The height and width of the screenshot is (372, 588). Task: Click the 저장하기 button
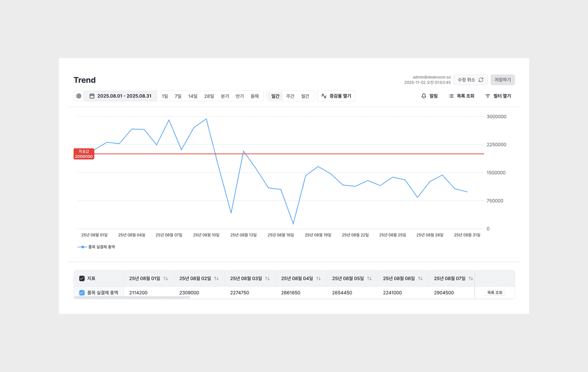point(503,80)
